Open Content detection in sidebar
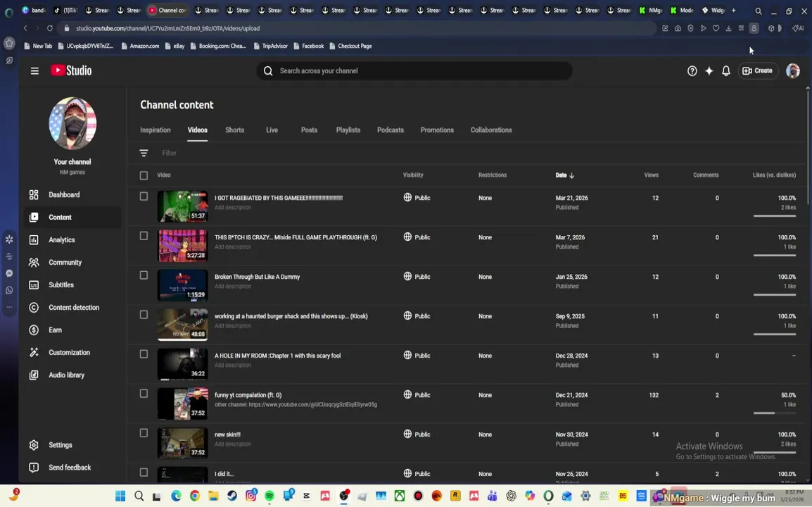Screen dimensions: 812x507 72,308
